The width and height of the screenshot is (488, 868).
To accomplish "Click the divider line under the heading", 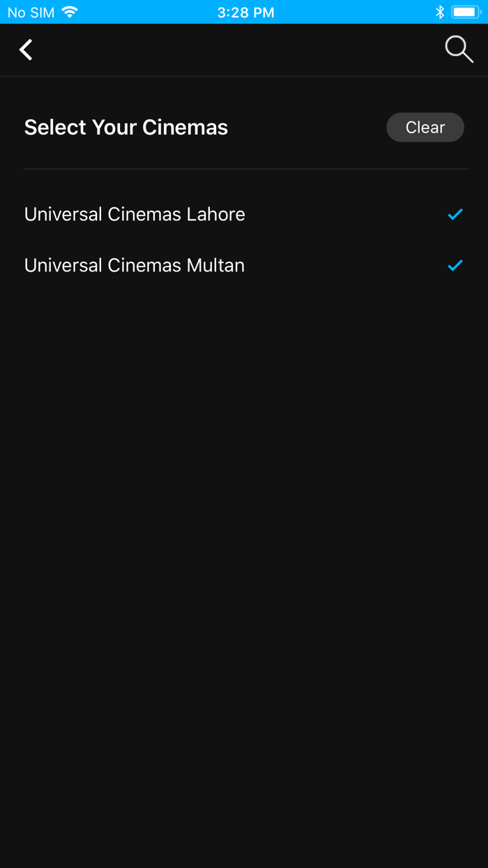I will (x=246, y=169).
